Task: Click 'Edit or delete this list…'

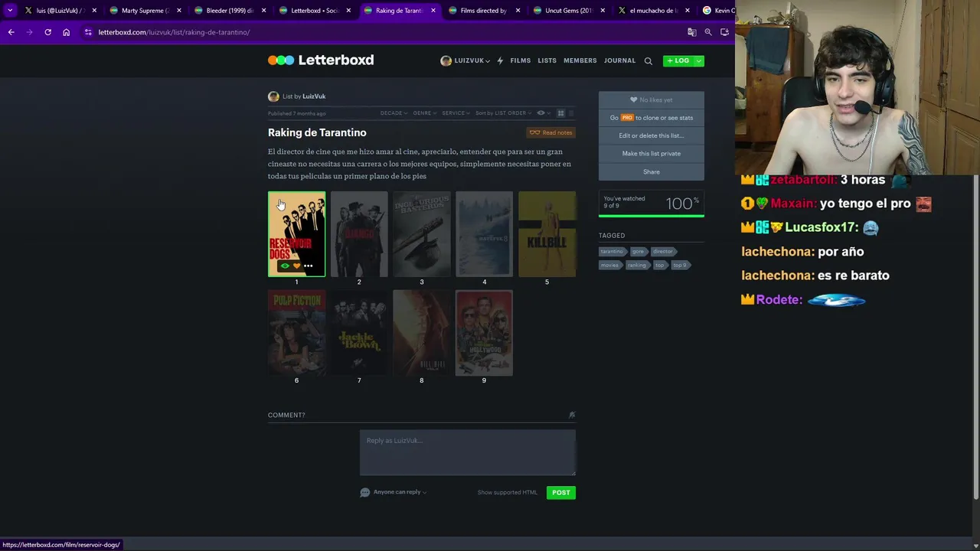Action: (652, 135)
